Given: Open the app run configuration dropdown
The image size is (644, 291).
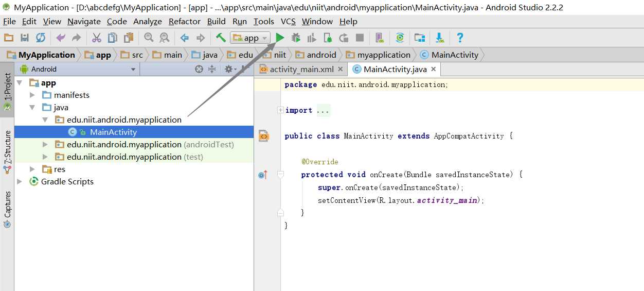Looking at the screenshot, I should (251, 38).
